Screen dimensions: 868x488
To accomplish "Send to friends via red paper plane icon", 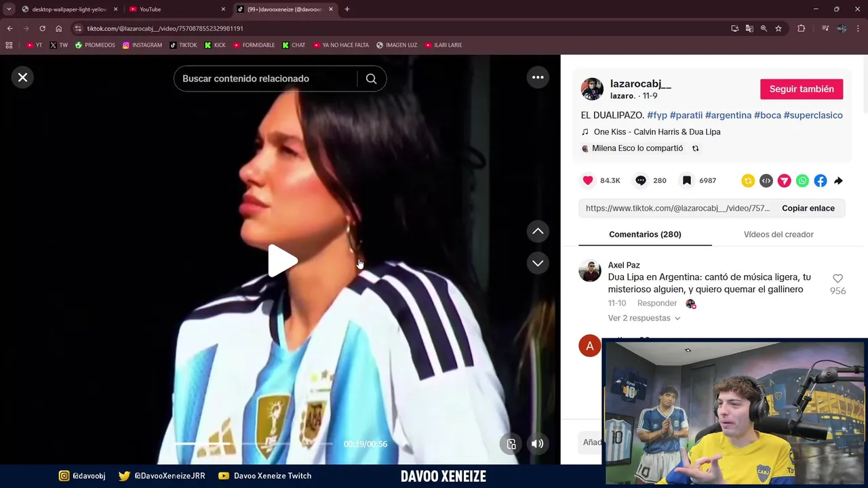I will [x=785, y=180].
